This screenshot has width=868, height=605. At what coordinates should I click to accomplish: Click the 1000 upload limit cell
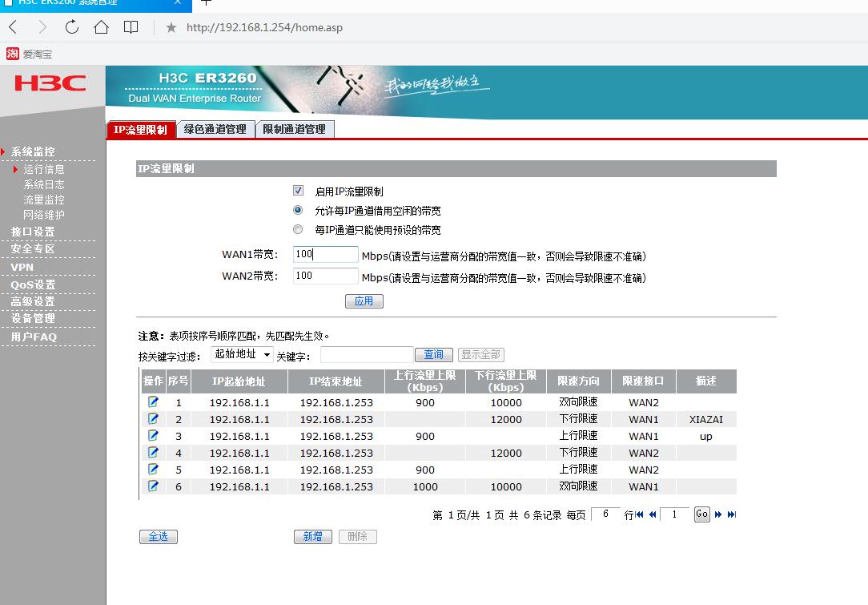[x=425, y=486]
